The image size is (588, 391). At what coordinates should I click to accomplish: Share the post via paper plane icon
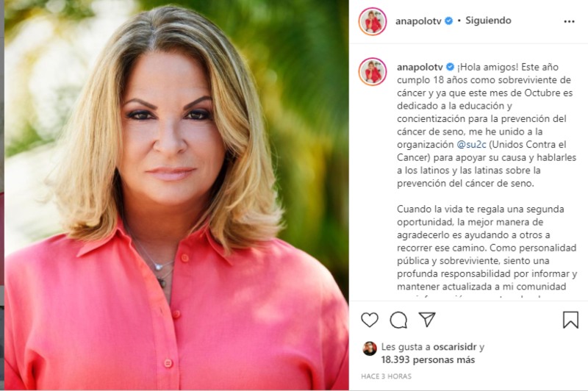click(x=427, y=320)
